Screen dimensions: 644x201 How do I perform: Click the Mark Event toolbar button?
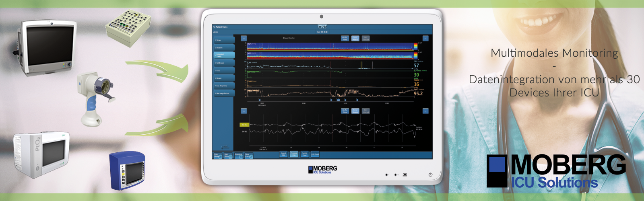coord(249,155)
